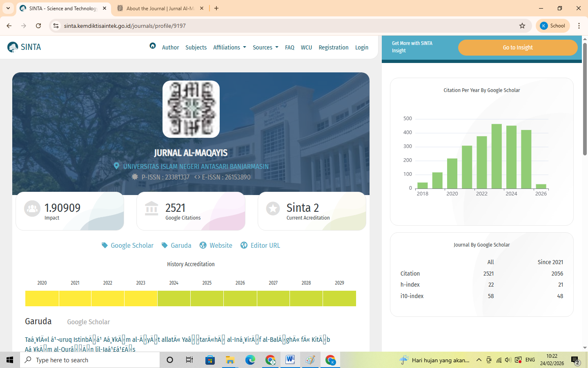
Task: Open the Subjects menu item
Action: [196, 47]
